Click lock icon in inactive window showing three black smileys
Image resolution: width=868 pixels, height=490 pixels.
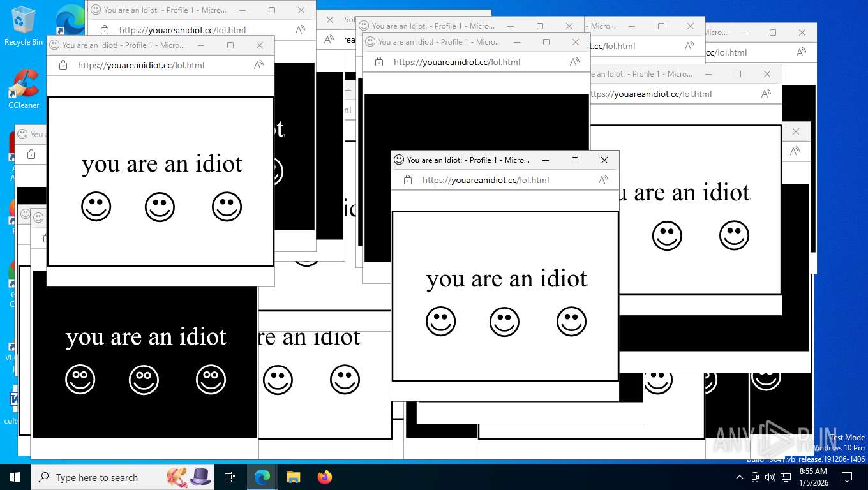point(63,65)
